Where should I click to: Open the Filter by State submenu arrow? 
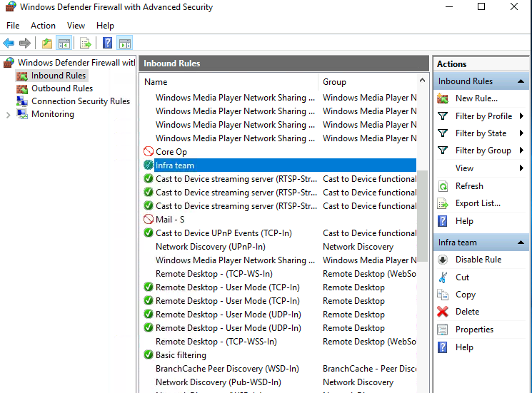521,133
